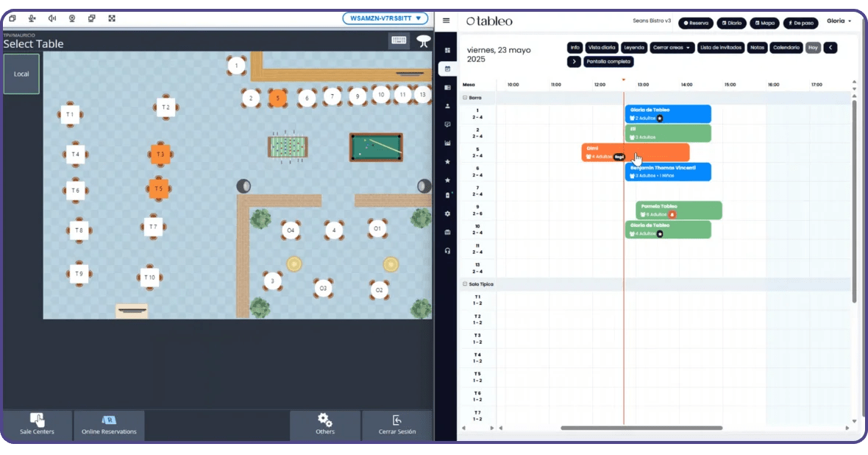Open the Gloria user menu
The image size is (868, 455).
(839, 21)
